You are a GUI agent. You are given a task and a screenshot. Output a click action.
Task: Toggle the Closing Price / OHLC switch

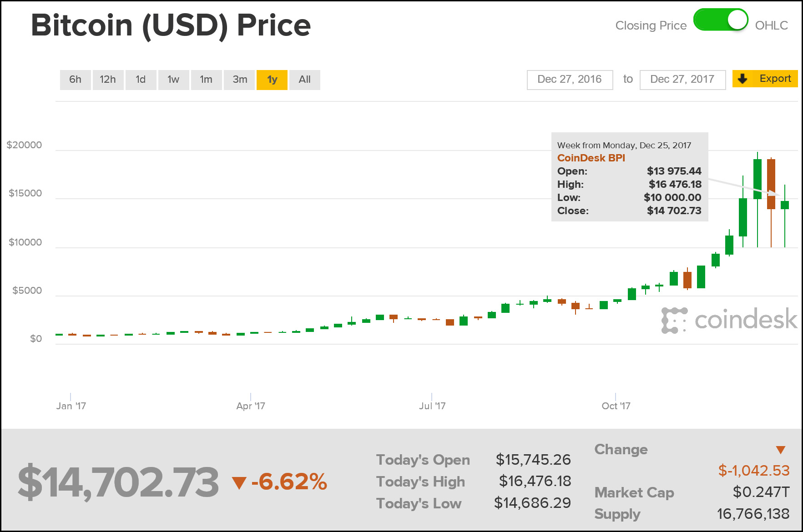click(x=721, y=20)
